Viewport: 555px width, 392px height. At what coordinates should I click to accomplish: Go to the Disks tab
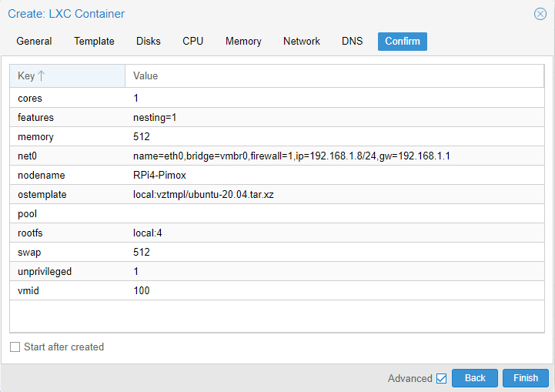click(x=149, y=41)
